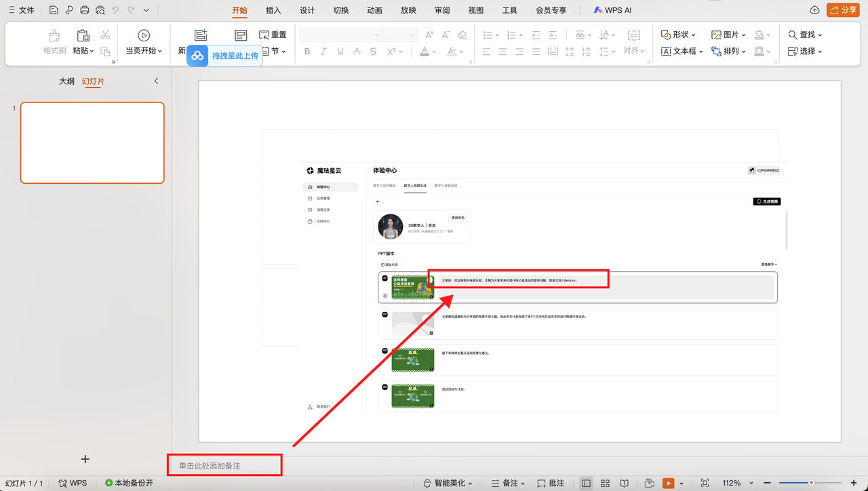Image resolution: width=868 pixels, height=491 pixels.
Task: Click the 批注 (Comments) button in status bar
Action: [551, 483]
